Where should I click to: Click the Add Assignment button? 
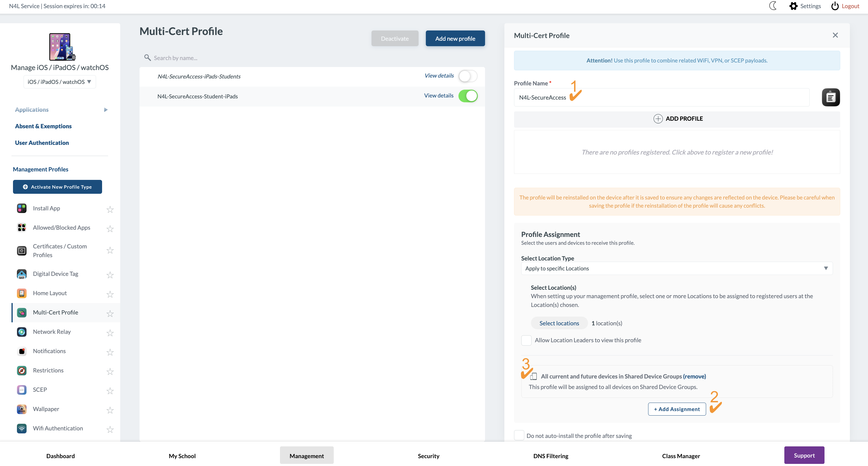click(x=677, y=409)
